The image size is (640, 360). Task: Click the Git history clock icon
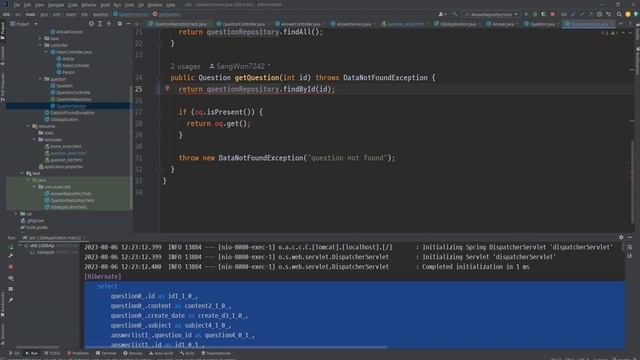(599, 14)
